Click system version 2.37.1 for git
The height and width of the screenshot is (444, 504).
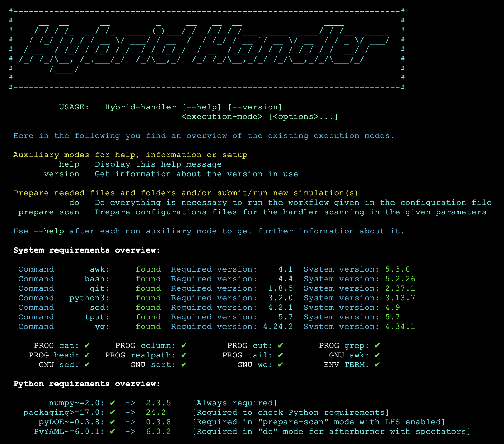pyautogui.click(x=400, y=288)
